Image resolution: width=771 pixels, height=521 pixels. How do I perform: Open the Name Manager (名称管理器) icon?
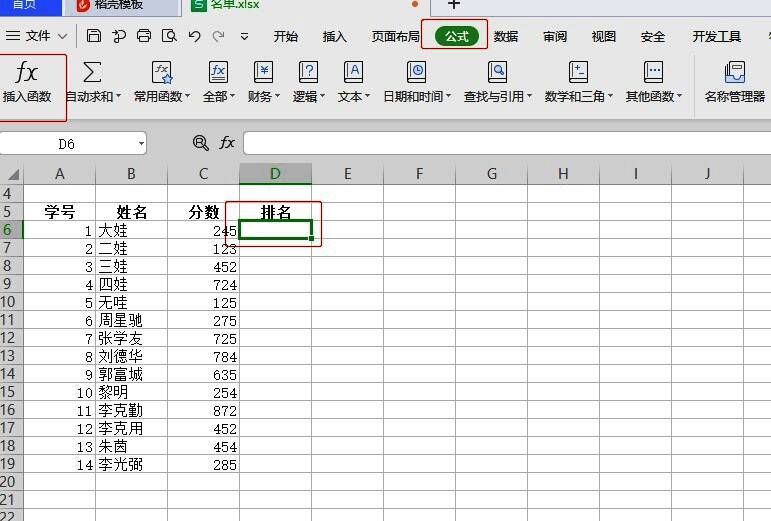tap(735, 72)
